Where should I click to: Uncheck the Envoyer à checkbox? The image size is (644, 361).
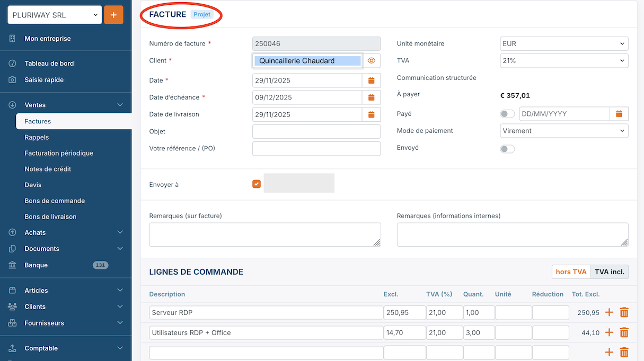(257, 184)
